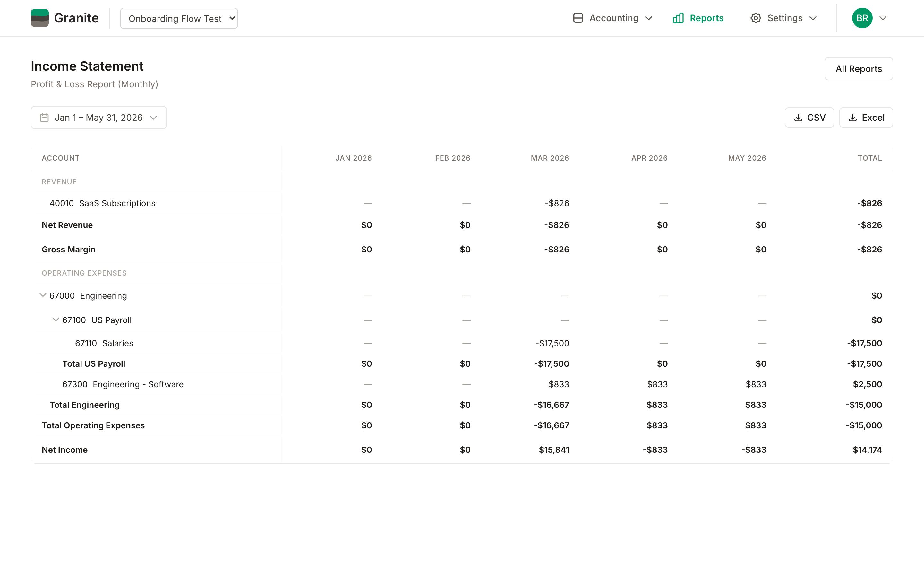Click the Profit & Loss Report subtitle
The image size is (924, 578).
pos(94,84)
